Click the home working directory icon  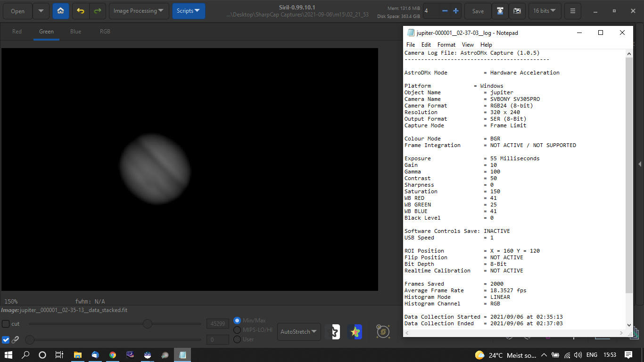pos(61,11)
